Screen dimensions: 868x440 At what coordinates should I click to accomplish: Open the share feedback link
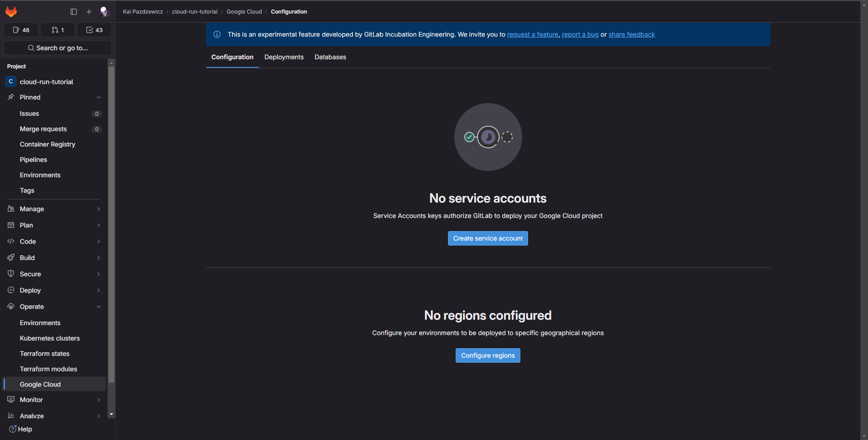631,34
